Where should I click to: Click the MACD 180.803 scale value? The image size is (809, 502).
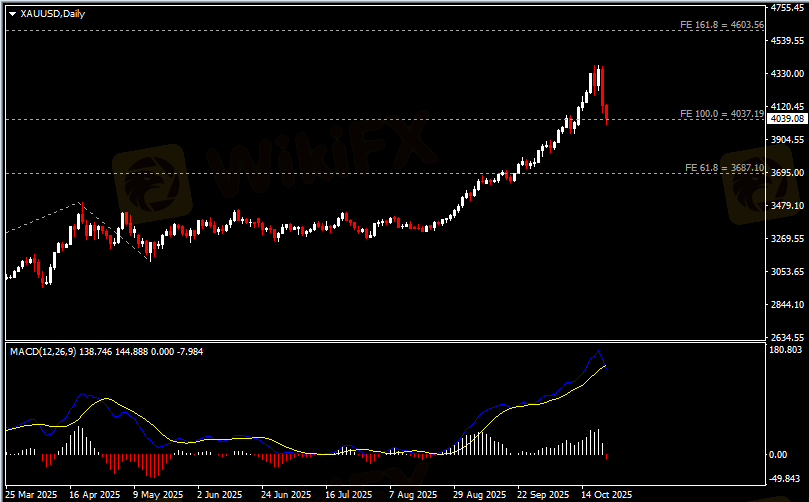786,350
